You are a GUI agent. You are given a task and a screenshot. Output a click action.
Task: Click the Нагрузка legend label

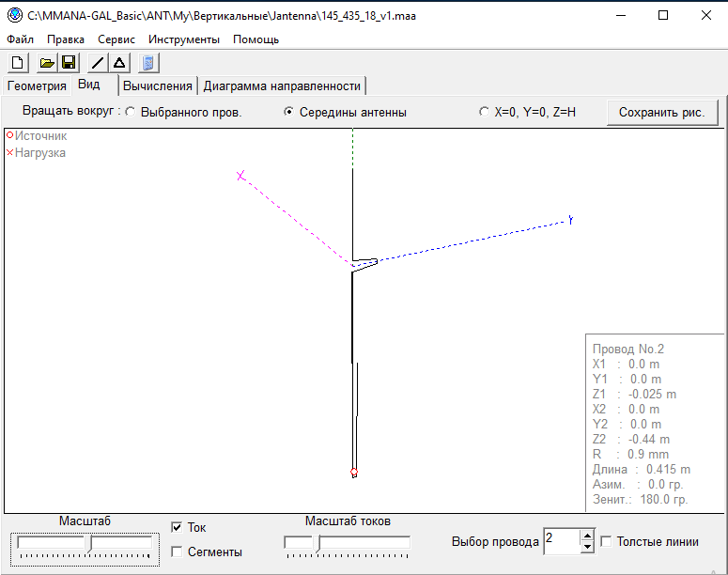(x=40, y=153)
